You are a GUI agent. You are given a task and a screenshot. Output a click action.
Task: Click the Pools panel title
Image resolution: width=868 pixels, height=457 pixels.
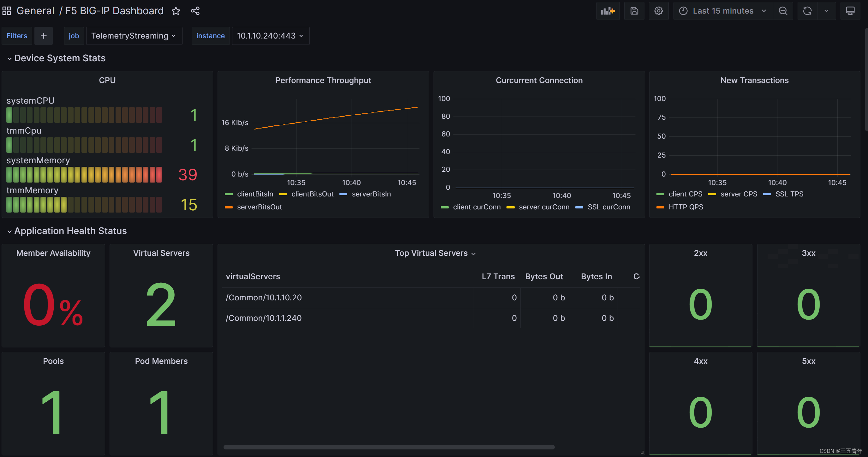53,361
